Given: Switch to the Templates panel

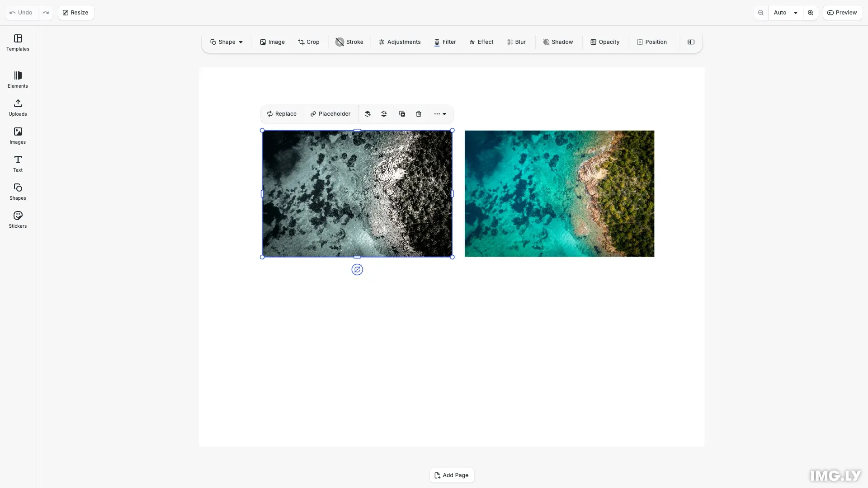Looking at the screenshot, I should (18, 42).
